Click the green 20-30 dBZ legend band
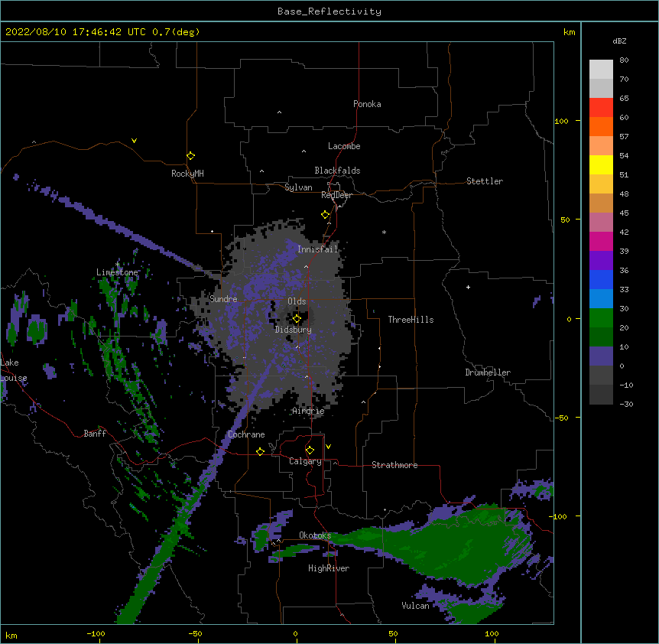Screen dimensions: 659x644 pos(601,318)
